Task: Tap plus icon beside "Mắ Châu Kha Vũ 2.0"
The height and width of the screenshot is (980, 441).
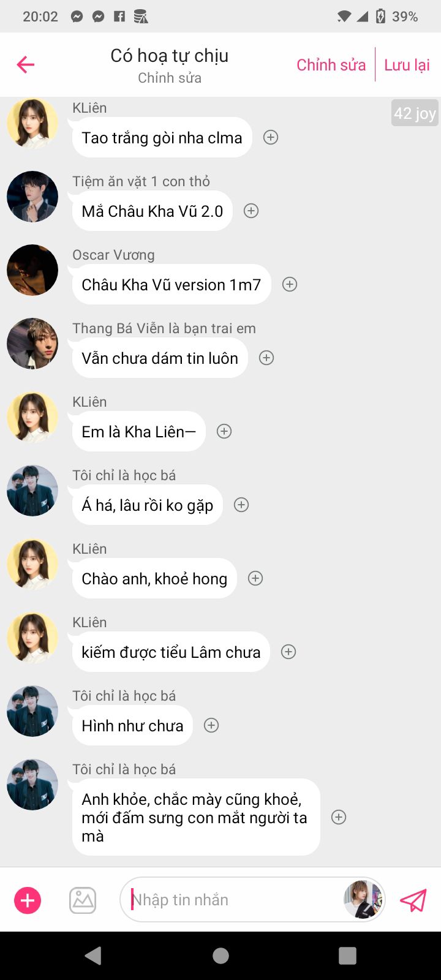Action: 251,211
